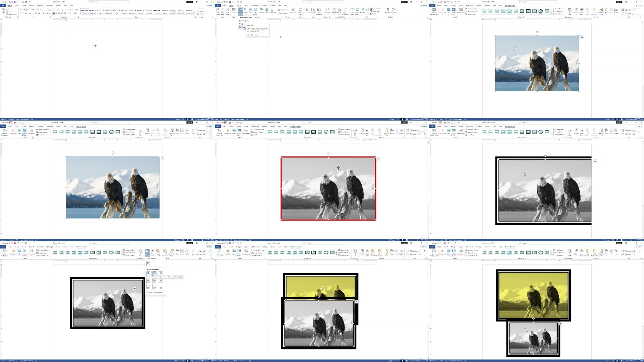Viewport: 644px width, 362px height.
Task: Open Selection Pane in the Position-menu window
Action: pos(172,253)
